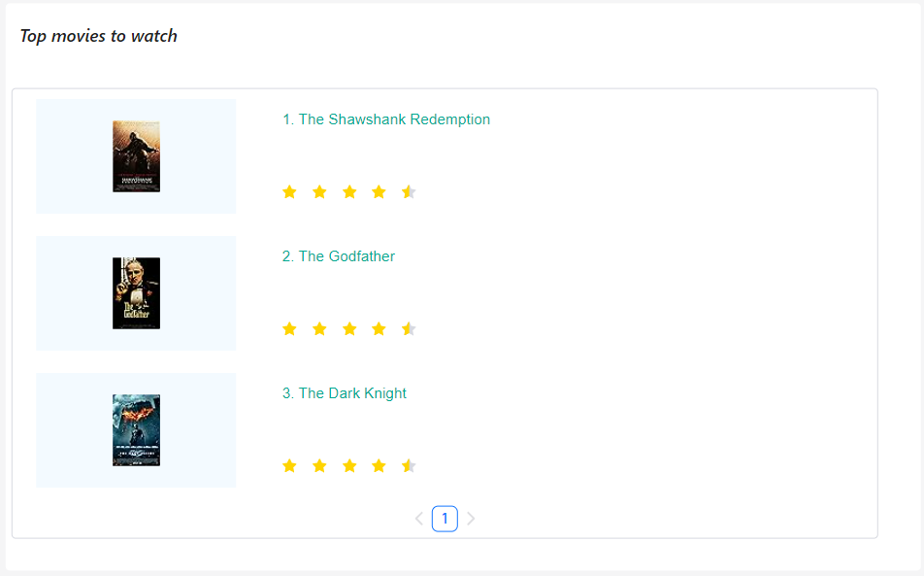Click second star of The Godfather rating

click(x=319, y=329)
